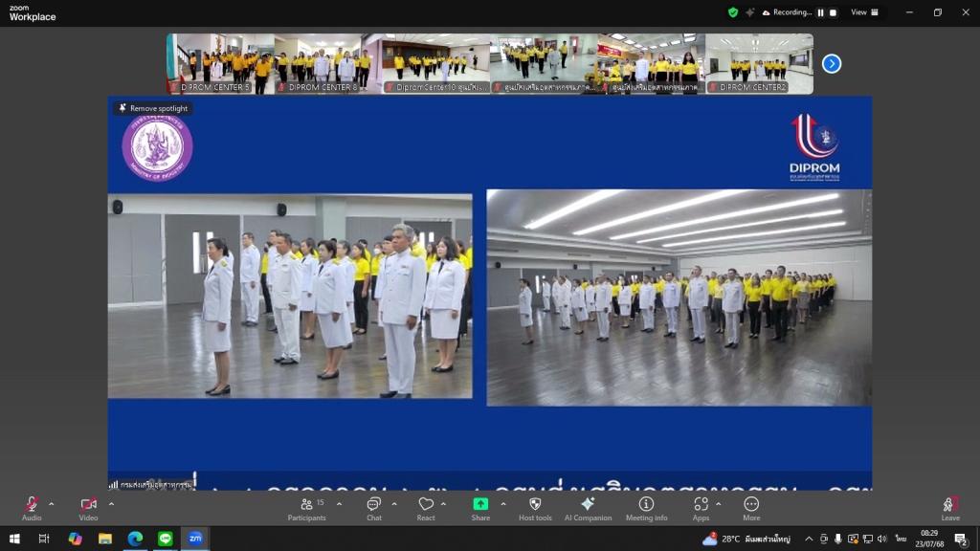Open the Windows notification center
The width and height of the screenshot is (980, 551).
[x=961, y=539]
